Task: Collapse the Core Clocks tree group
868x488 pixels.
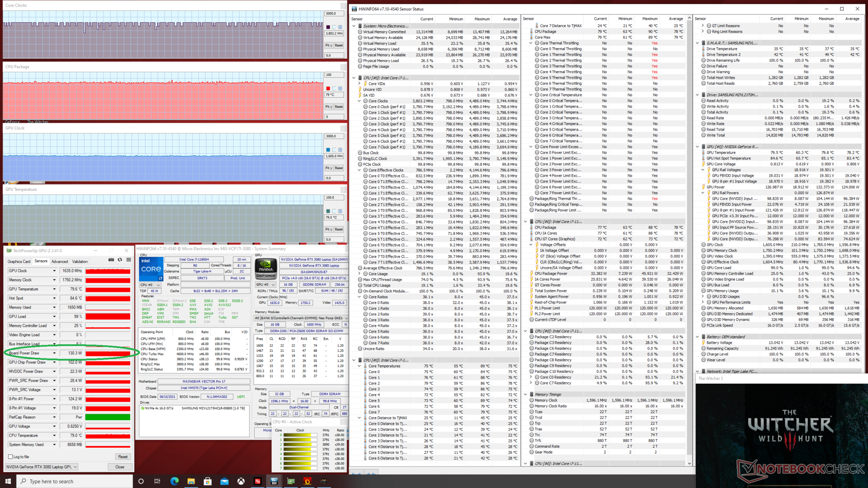Action: [x=360, y=101]
